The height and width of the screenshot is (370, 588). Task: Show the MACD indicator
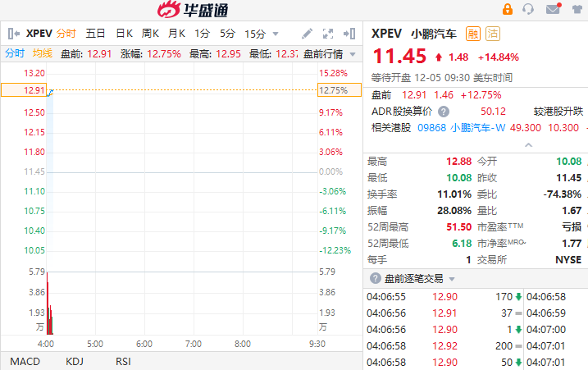coord(25,361)
